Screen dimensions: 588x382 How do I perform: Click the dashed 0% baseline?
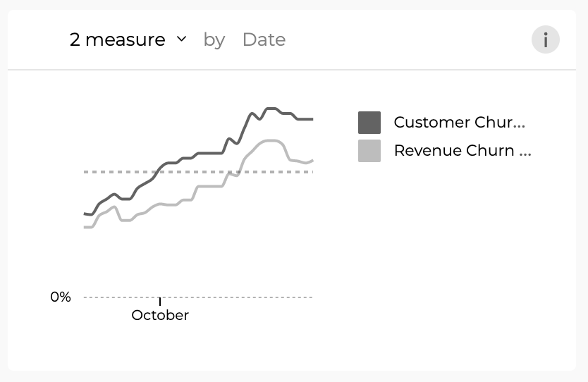pyautogui.click(x=198, y=297)
